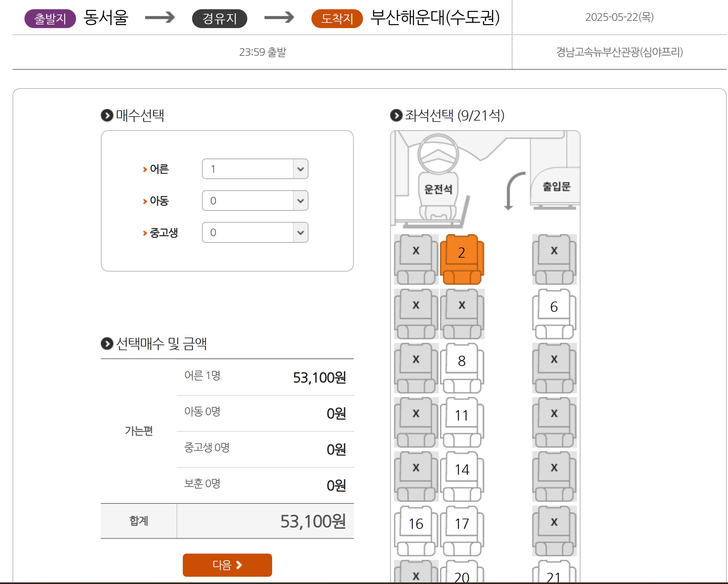The width and height of the screenshot is (728, 584).
Task: Click the orange 도착지 badge
Action: (337, 18)
